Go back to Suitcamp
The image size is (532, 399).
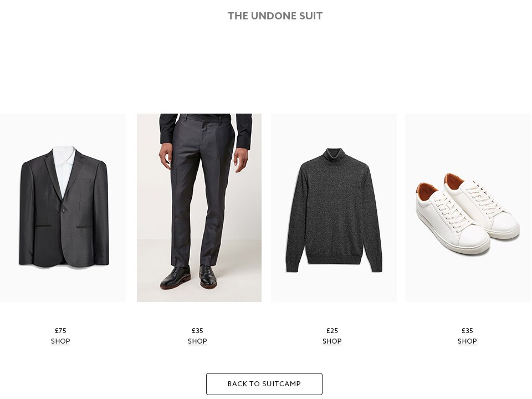[x=264, y=383]
